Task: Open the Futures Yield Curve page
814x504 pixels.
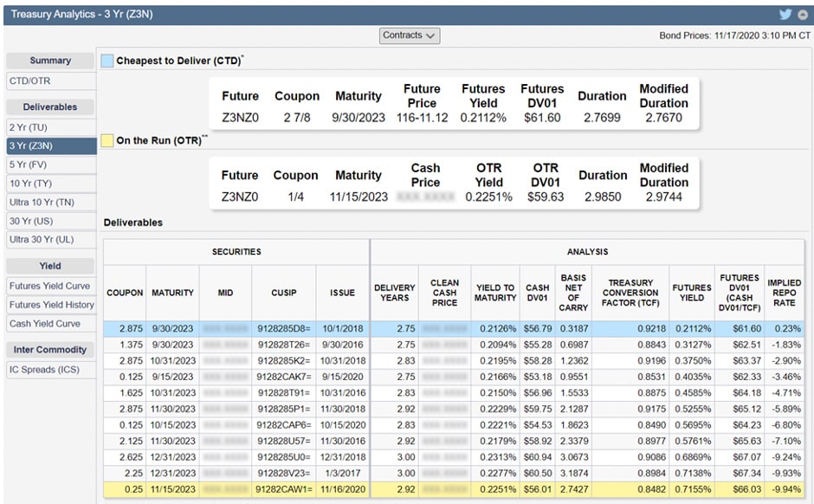Action: (51, 286)
